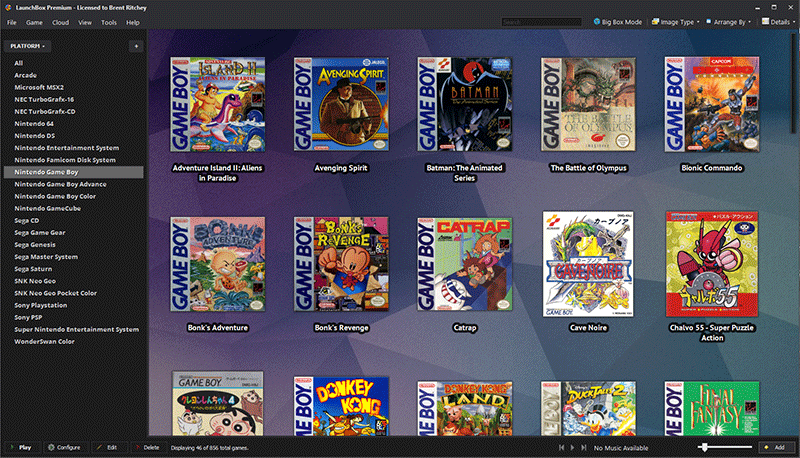This screenshot has height=458, width=800.
Task: Open the Tools menu
Action: click(x=109, y=21)
